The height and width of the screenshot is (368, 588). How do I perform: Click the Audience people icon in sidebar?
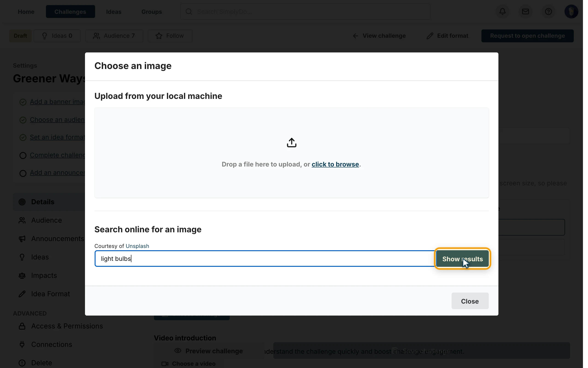[x=22, y=221]
